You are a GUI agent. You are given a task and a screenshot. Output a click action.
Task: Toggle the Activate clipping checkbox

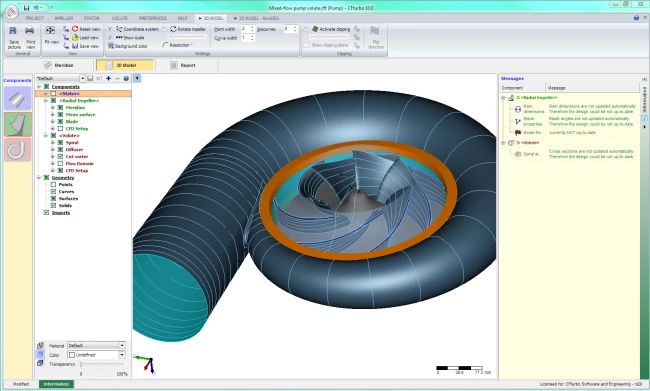306,29
